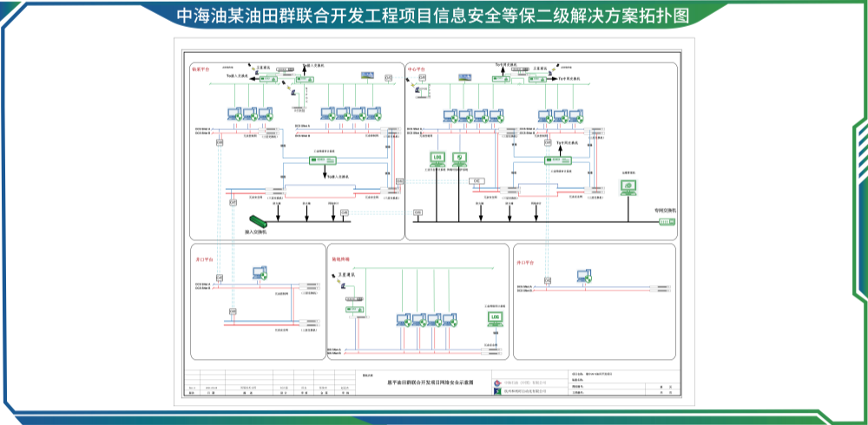Click the landscape display icon in 钻采平台
Image resolution: width=868 pixels, height=425 pixels.
tap(367, 76)
